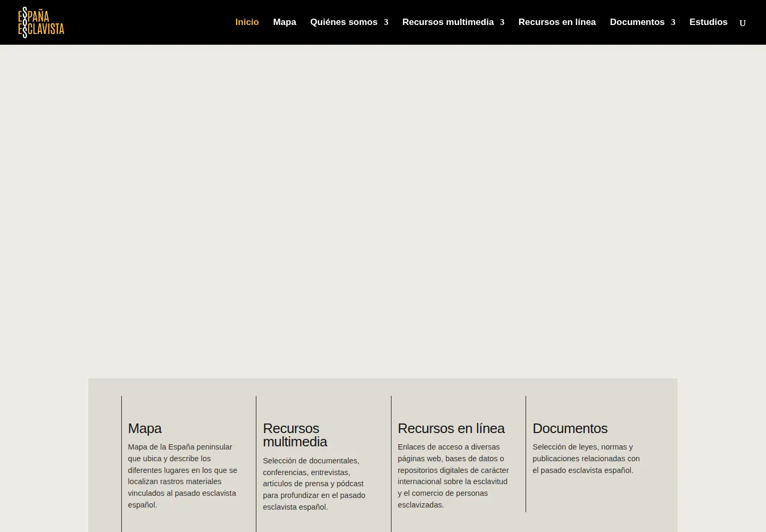Screen dimensions: 766x532
Task: Select the Mapa card heading
Action: coord(145,428)
